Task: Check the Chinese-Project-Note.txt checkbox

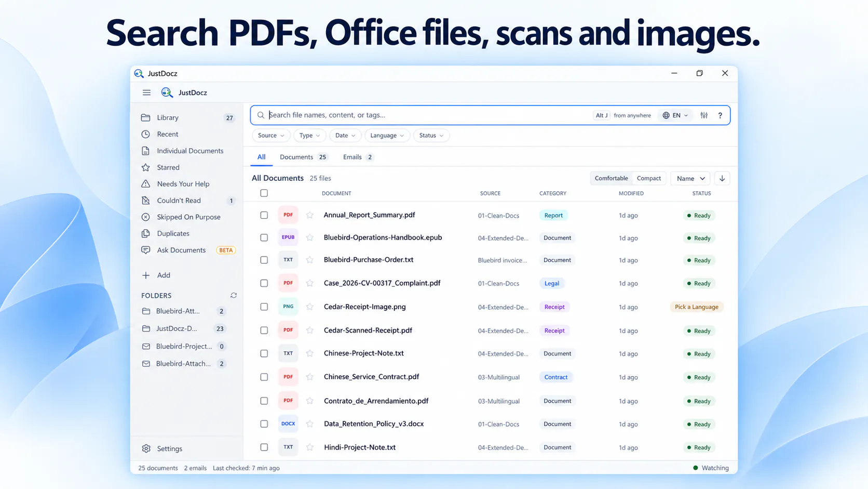Action: click(264, 353)
